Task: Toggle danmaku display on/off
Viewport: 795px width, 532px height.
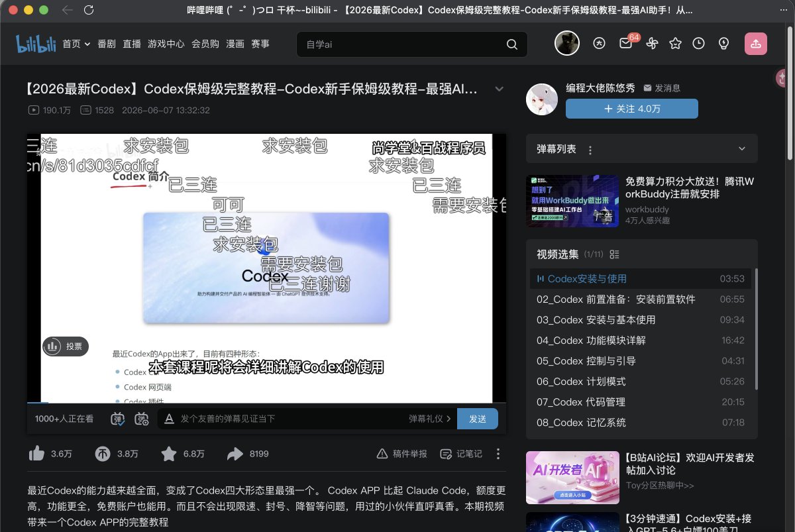Action: [x=118, y=419]
